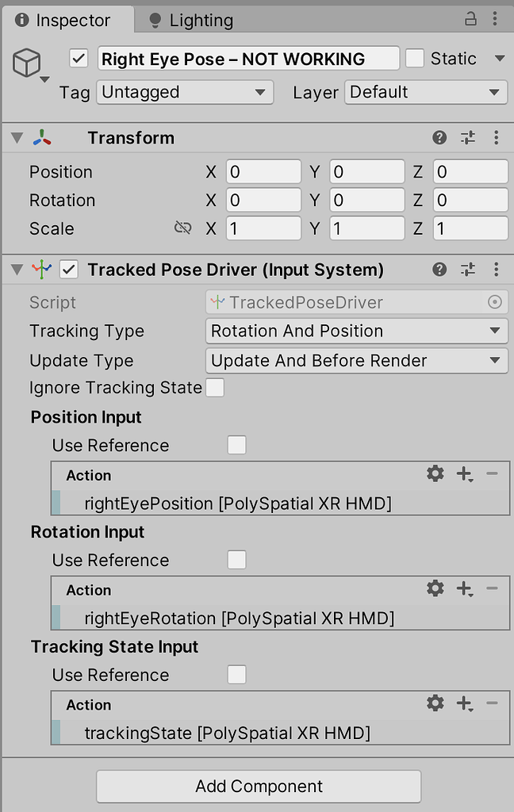The image size is (514, 812).
Task: Check Use Reference under Position Input
Action: click(x=236, y=446)
